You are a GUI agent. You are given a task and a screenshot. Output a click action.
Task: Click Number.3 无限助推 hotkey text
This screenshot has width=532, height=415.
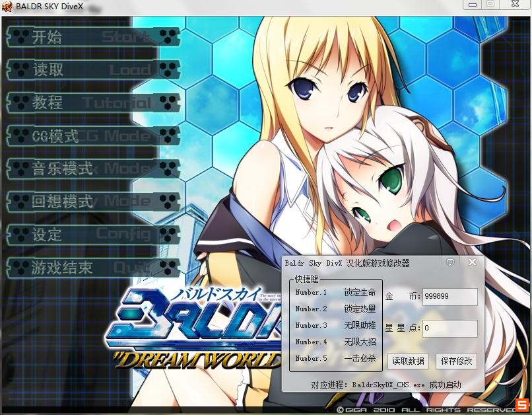pyautogui.click(x=335, y=325)
